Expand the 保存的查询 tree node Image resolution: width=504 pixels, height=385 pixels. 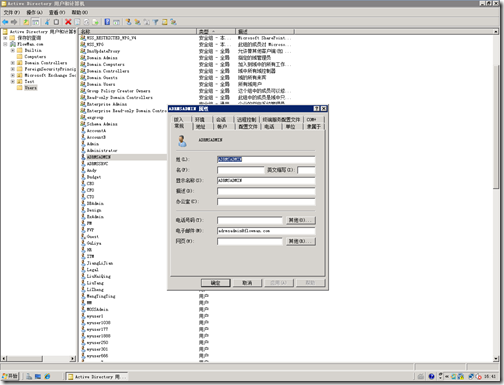[5, 38]
